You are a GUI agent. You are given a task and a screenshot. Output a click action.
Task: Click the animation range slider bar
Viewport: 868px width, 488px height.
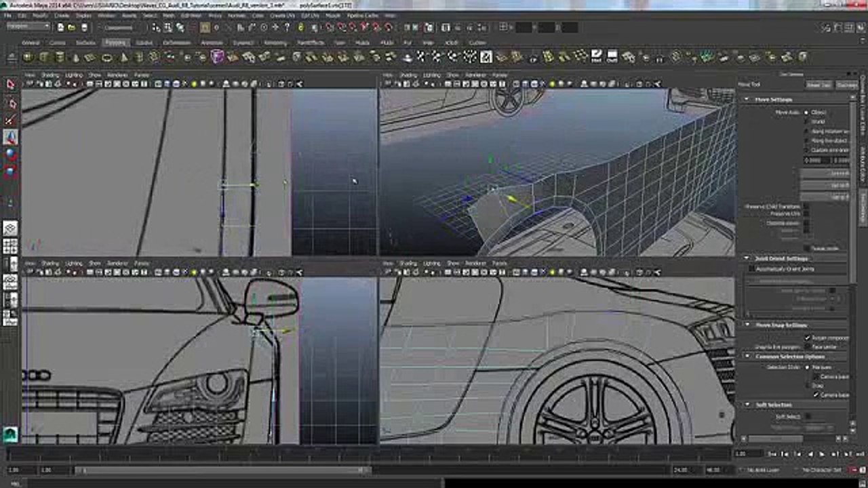click(223, 470)
